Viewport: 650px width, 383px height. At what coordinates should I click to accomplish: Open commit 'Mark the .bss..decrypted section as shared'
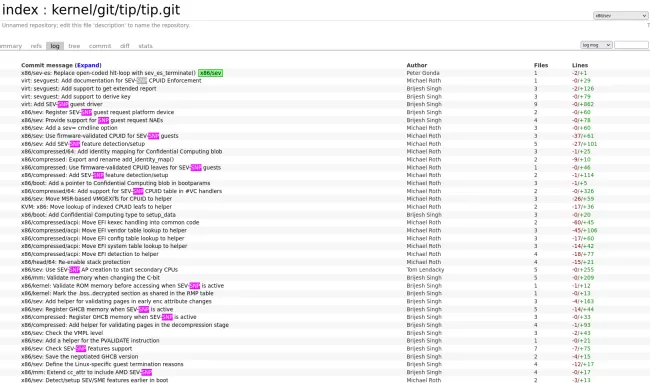click(117, 293)
